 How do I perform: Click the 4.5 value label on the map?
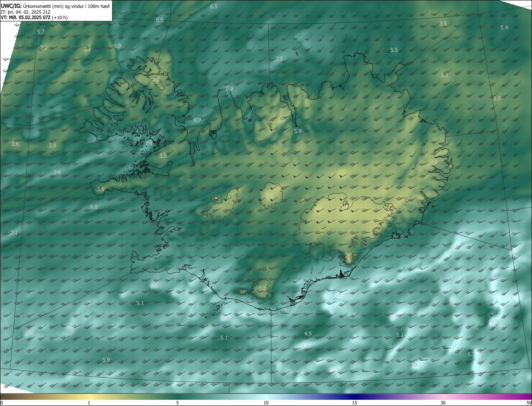308,333
